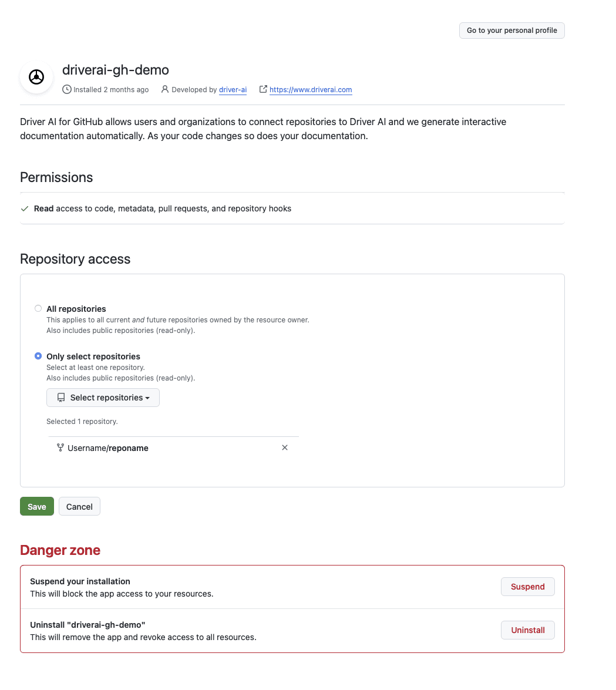Remove Username/reponame with the X icon
The image size is (616, 690).
(x=285, y=447)
